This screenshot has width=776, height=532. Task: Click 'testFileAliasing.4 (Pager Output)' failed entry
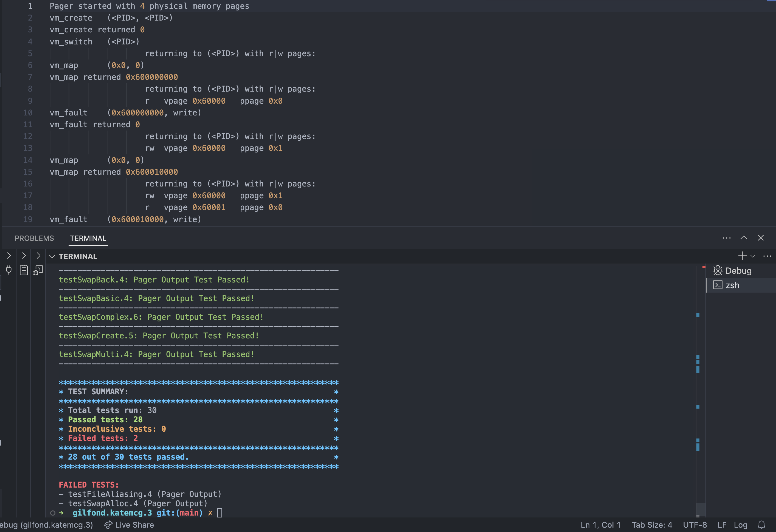145,494
